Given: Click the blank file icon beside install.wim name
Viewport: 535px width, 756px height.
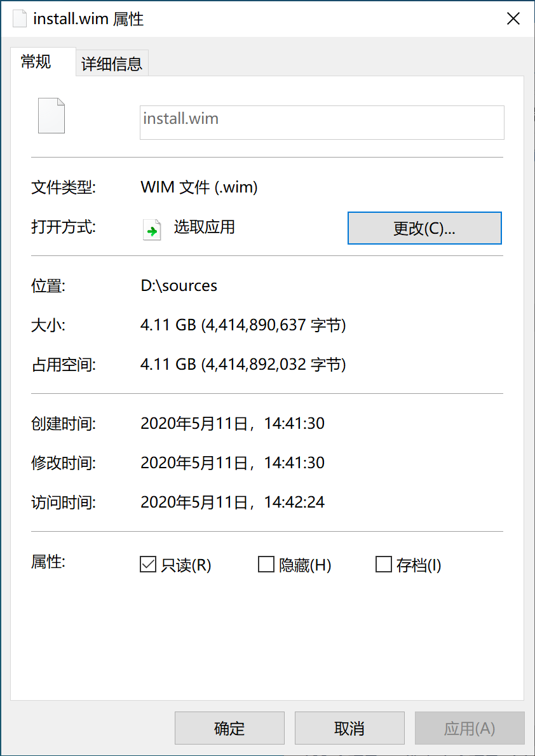Looking at the screenshot, I should click(51, 116).
